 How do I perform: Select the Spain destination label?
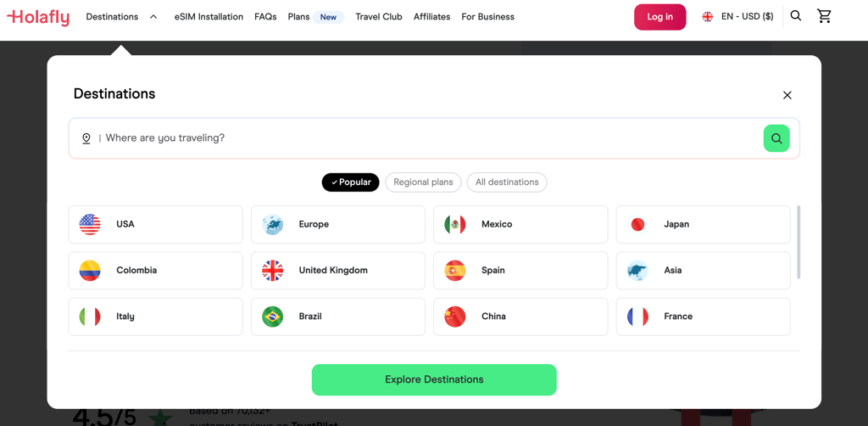pos(492,271)
